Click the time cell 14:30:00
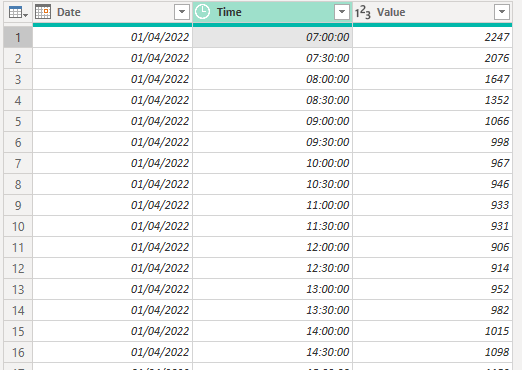Image resolution: width=522 pixels, height=370 pixels. 272,352
